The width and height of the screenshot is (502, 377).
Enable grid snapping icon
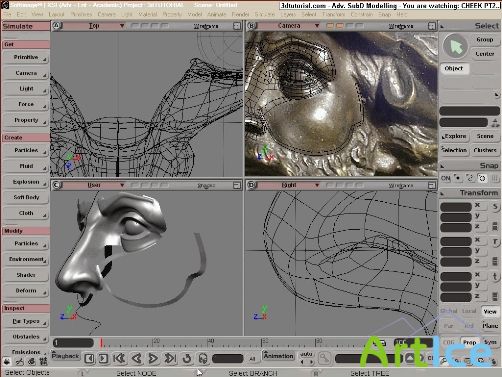click(495, 178)
